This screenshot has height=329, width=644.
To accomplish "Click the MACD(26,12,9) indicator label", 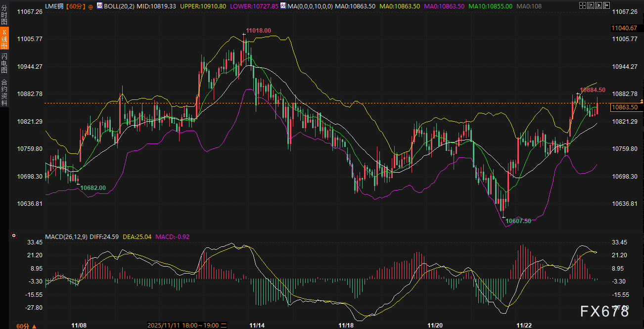I will pyautogui.click(x=66, y=237).
